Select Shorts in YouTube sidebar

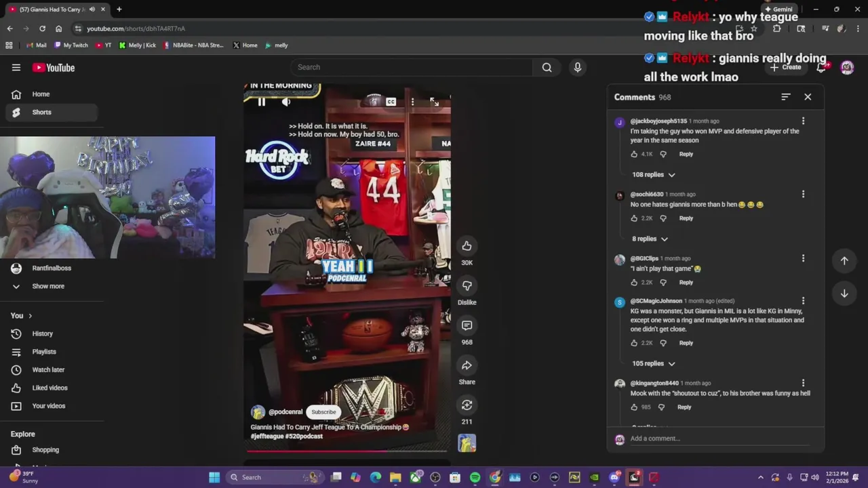pyautogui.click(x=52, y=113)
